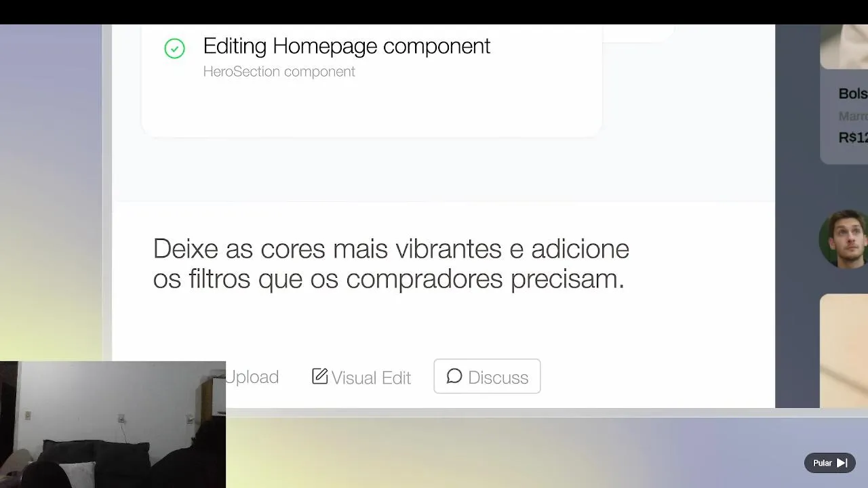Screen dimensions: 868x488
Task: Open the top product image thumbnail
Action: pos(844,47)
